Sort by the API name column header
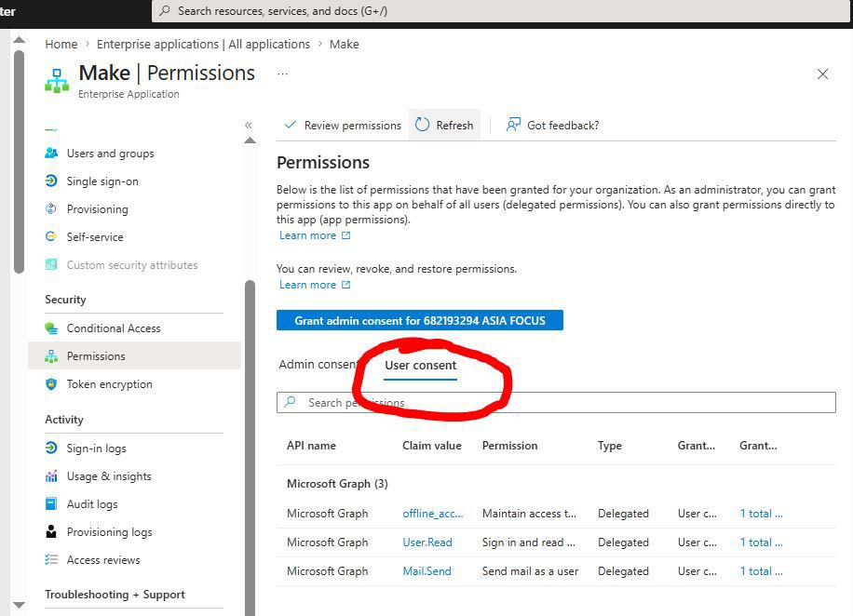853x616 pixels. [311, 446]
